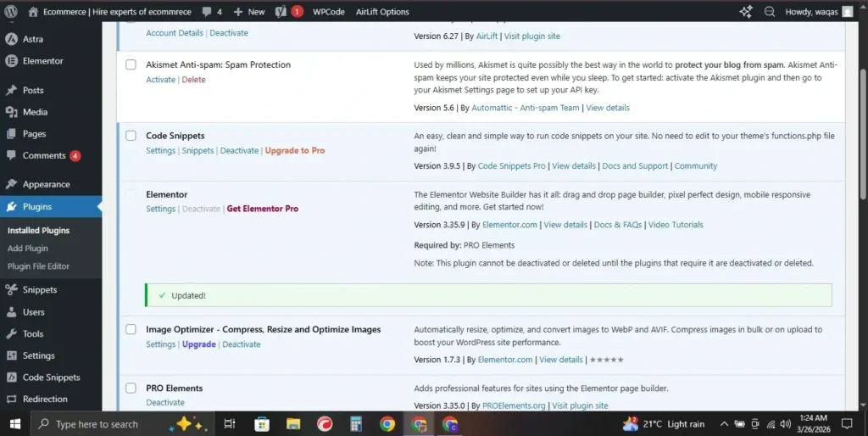Click the Astra sidebar icon
Screen dimensions: 868x436
pyautogui.click(x=11, y=39)
